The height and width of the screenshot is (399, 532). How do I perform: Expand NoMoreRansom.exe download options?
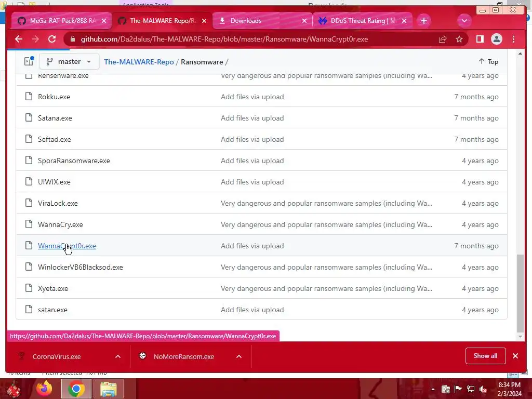[239, 356]
